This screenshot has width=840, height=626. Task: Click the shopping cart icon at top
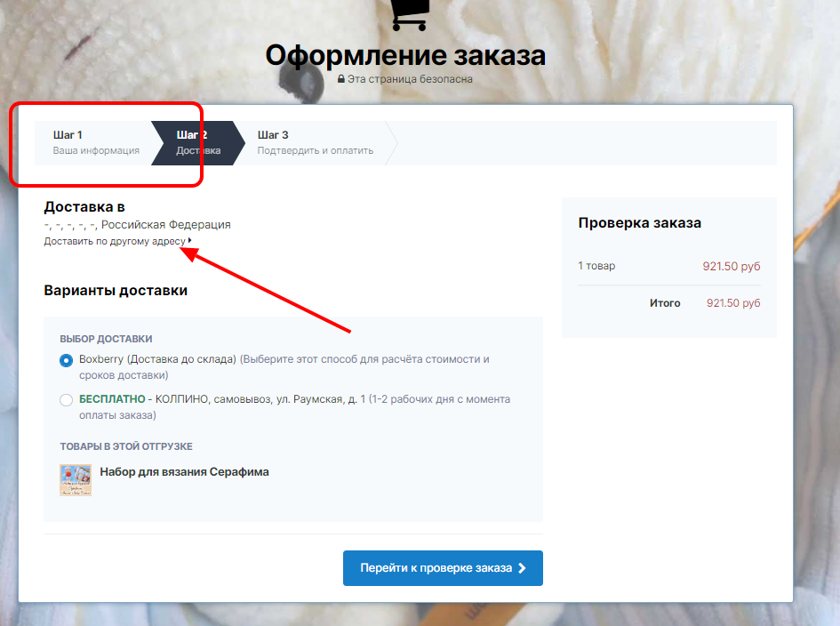click(411, 15)
